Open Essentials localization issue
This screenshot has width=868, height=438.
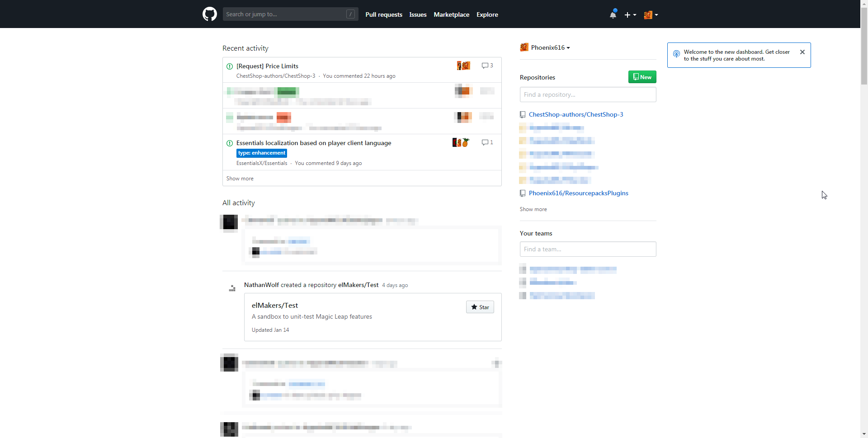point(314,143)
